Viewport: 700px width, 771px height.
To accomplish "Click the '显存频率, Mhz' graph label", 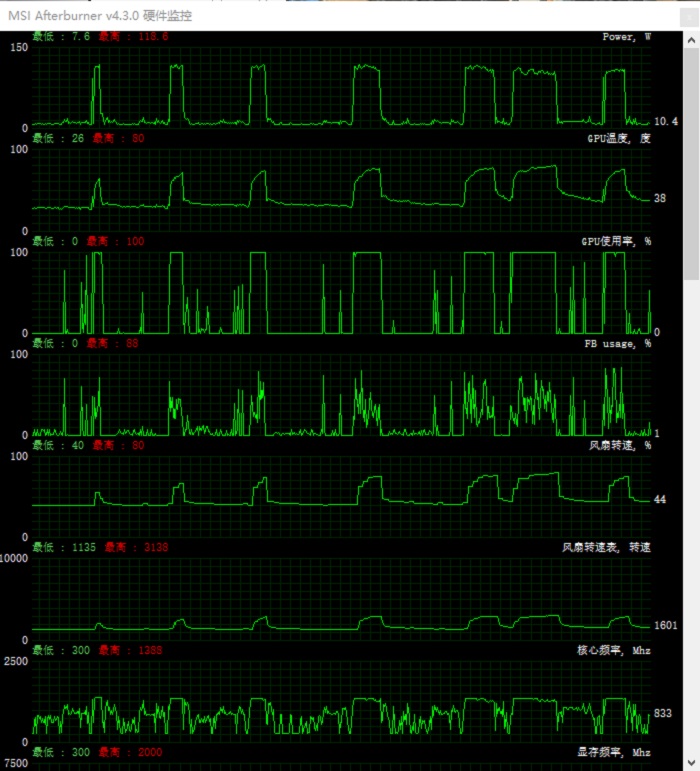I will click(613, 752).
